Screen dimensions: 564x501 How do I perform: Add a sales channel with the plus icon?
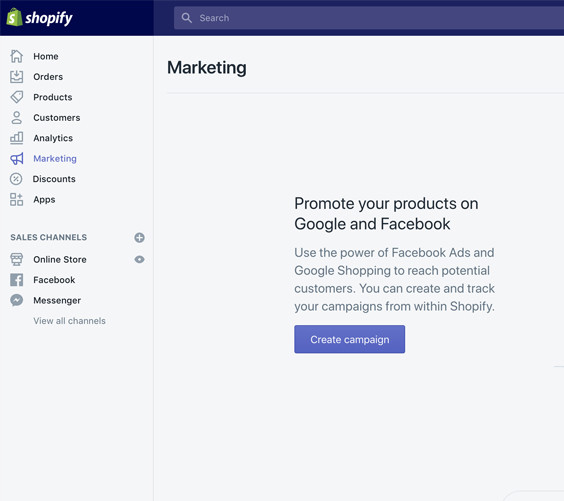(140, 237)
